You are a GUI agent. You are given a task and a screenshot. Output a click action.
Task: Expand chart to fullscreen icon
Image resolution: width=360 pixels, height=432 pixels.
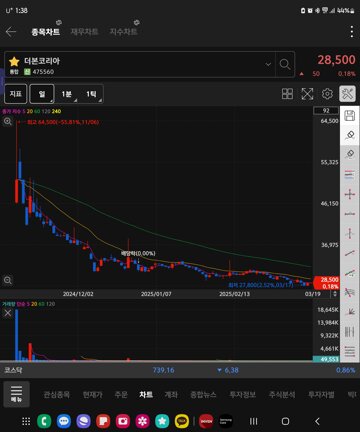point(307,94)
